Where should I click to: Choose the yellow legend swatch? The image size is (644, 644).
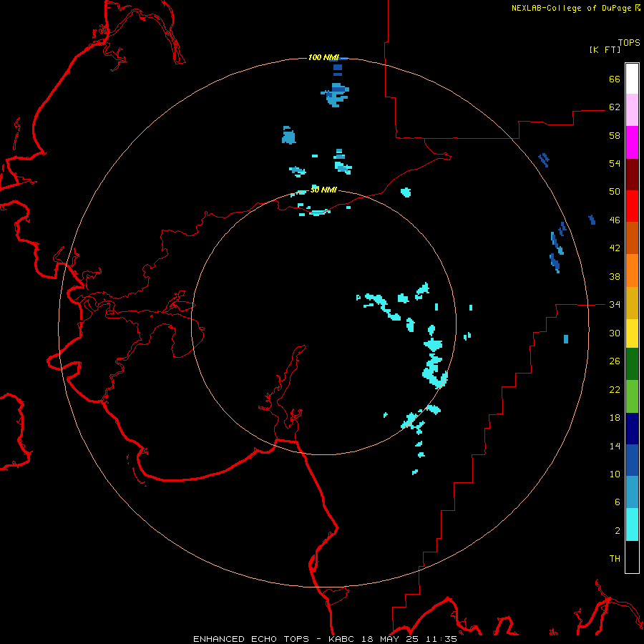click(x=632, y=333)
